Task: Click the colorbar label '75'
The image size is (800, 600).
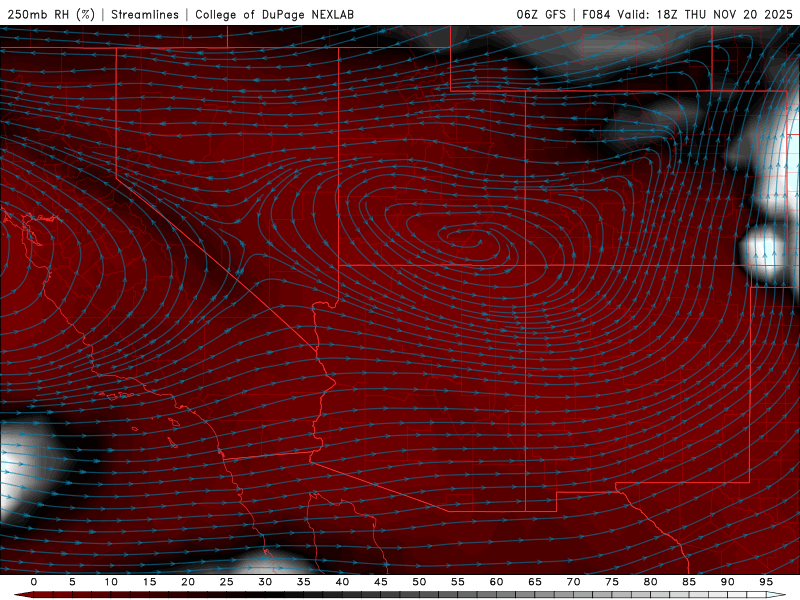Action: click(612, 582)
